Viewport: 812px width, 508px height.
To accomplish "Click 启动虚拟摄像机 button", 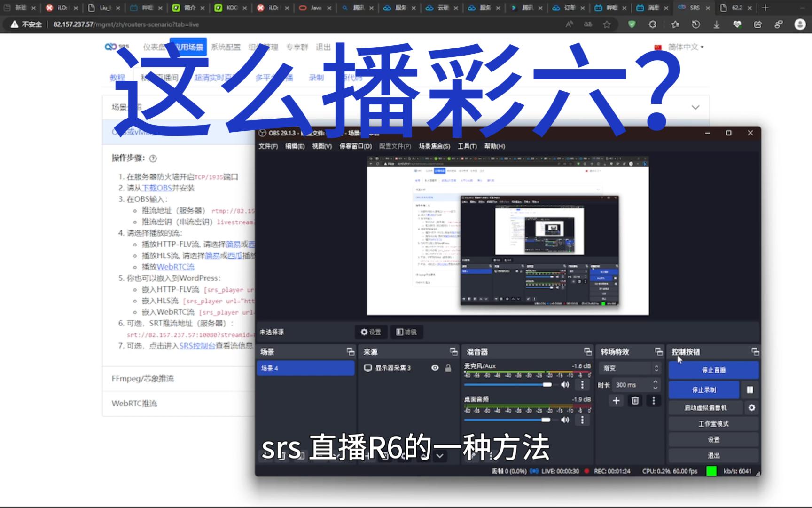I will tap(705, 408).
